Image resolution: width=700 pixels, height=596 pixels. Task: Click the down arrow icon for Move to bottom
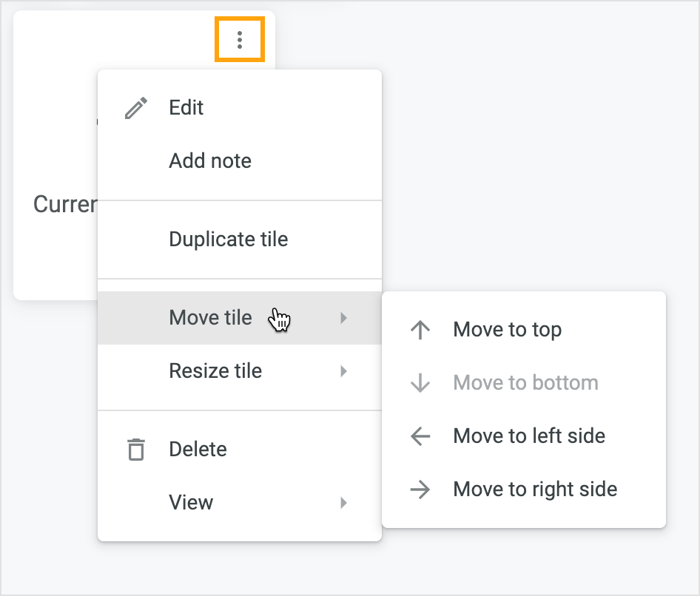tap(420, 383)
